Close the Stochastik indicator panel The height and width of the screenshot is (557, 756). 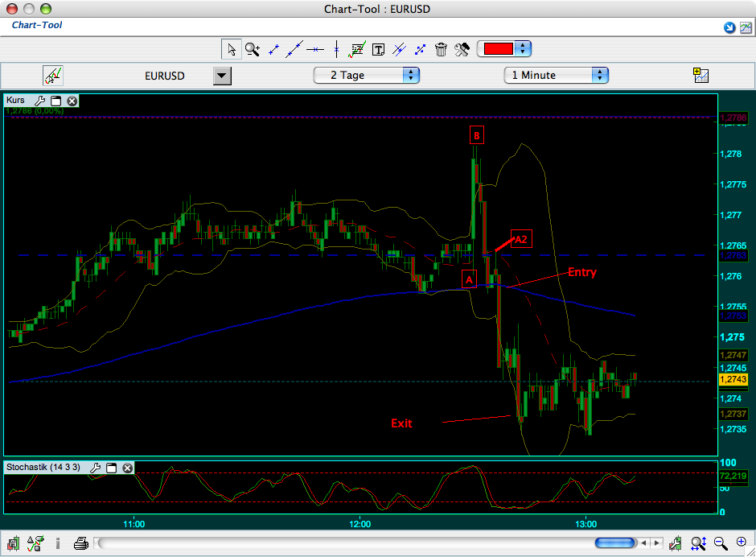[x=127, y=467]
